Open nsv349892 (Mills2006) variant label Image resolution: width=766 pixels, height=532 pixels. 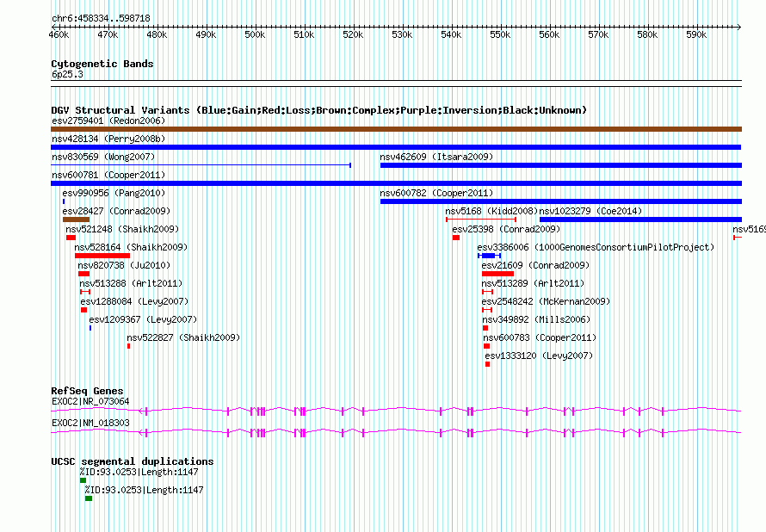point(536,319)
